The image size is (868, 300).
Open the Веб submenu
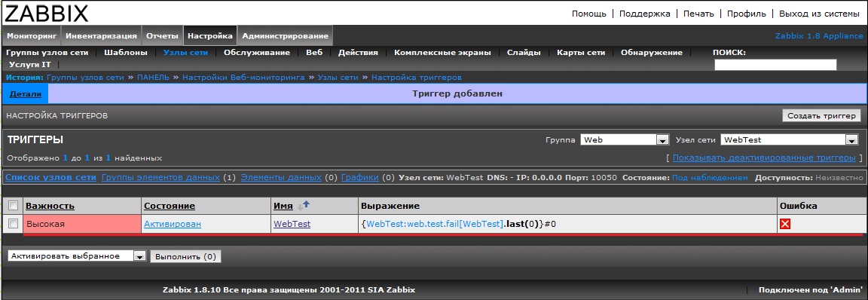tap(314, 53)
